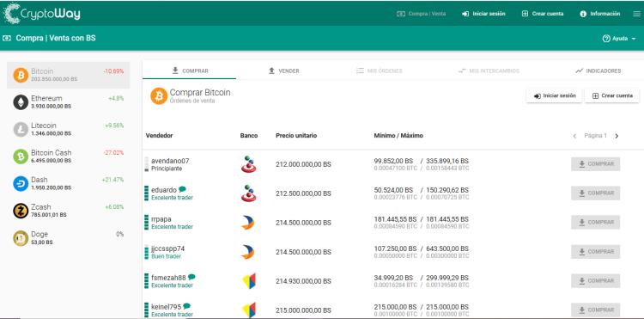The width and height of the screenshot is (644, 319).
Task: Click COMPRAR button for avendano07 offer
Action: click(596, 164)
